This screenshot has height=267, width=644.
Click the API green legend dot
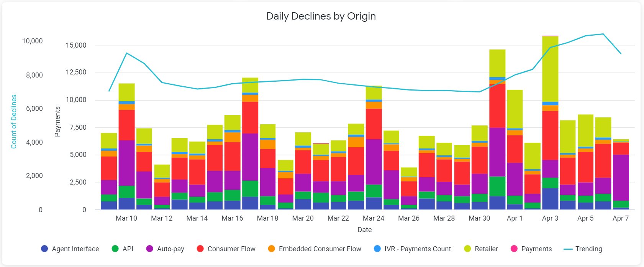coord(115,249)
